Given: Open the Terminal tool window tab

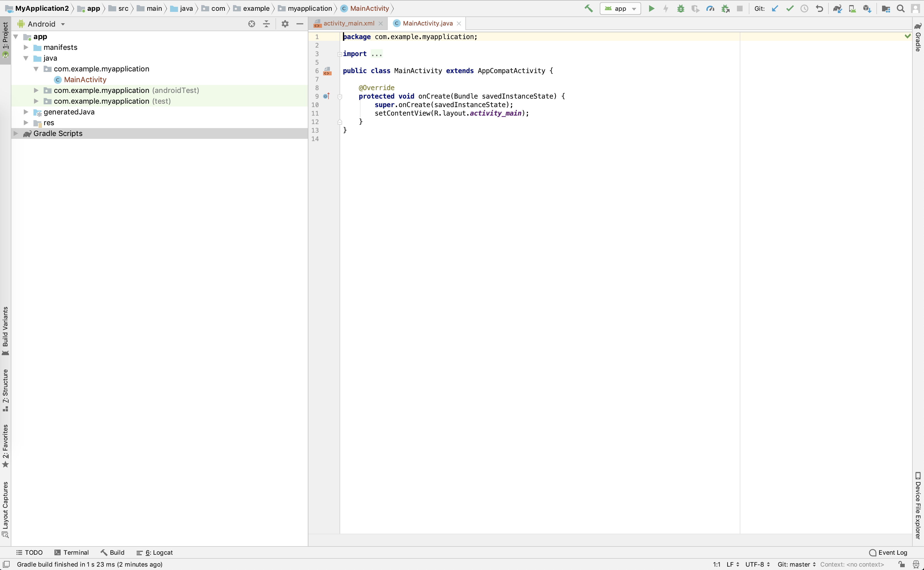Looking at the screenshot, I should (72, 552).
